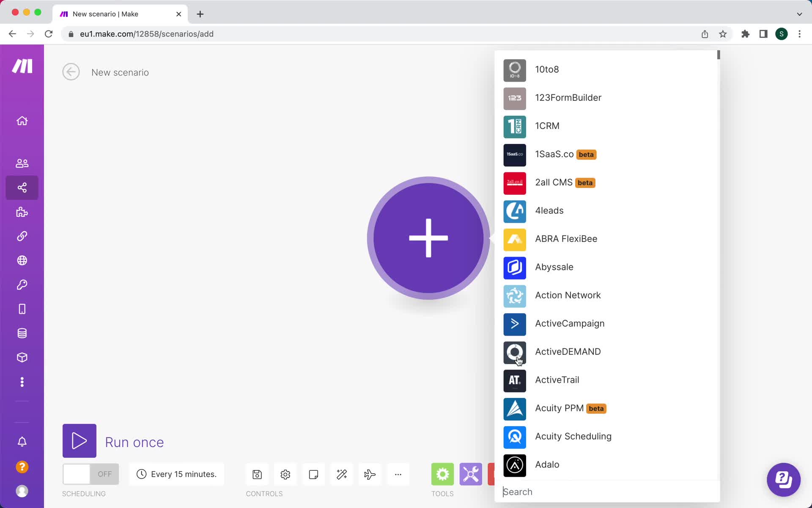The image size is (812, 508).
Task: Choose ActiveCampaign from list
Action: (607, 324)
